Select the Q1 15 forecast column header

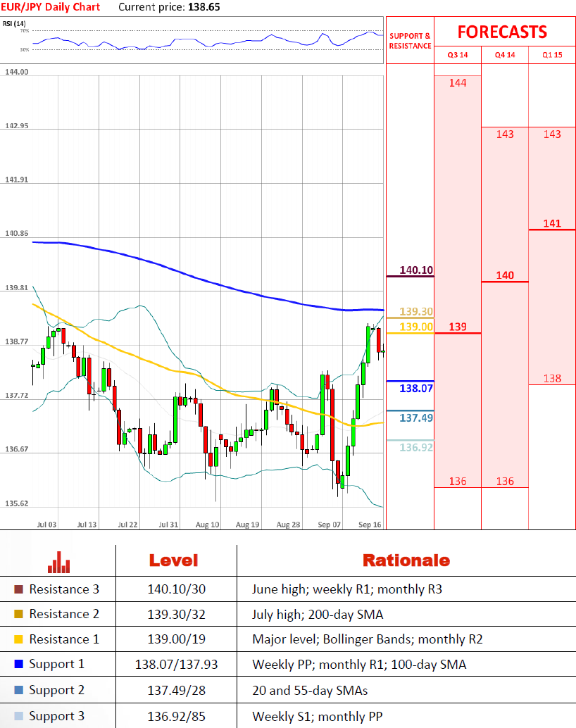(x=552, y=55)
